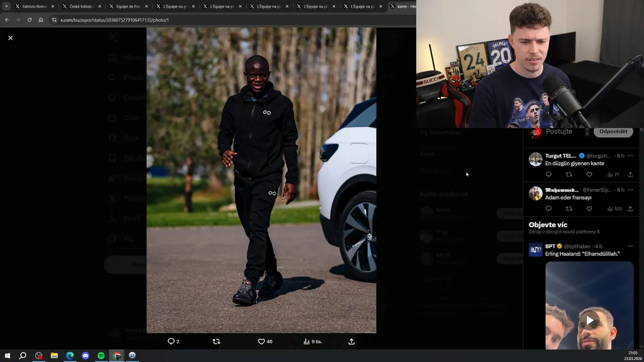The height and width of the screenshot is (362, 644).
Task: Open BPT profile avatar
Action: [x=535, y=250]
